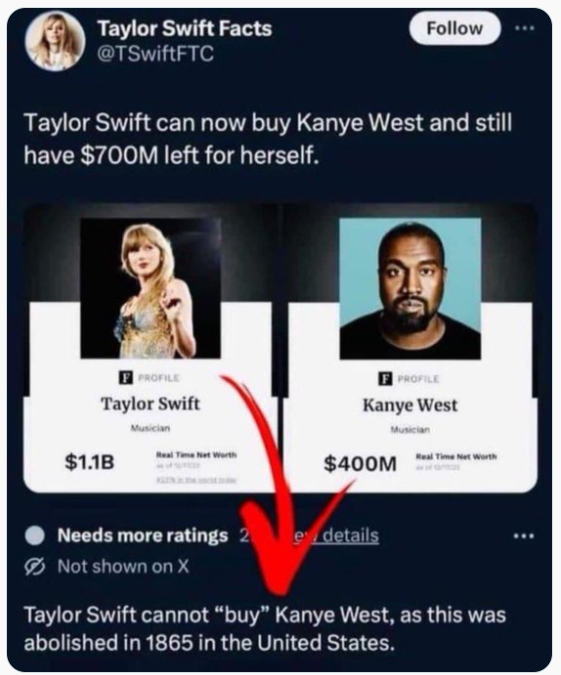Image resolution: width=561 pixels, height=675 pixels.
Task: Click the gray Needs more ratings circle
Action: (x=35, y=536)
